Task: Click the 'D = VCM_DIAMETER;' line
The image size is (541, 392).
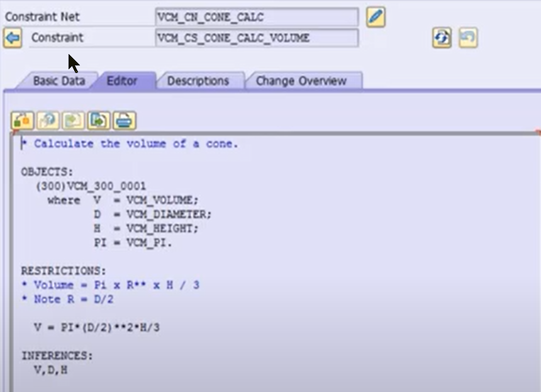Action: pos(152,215)
